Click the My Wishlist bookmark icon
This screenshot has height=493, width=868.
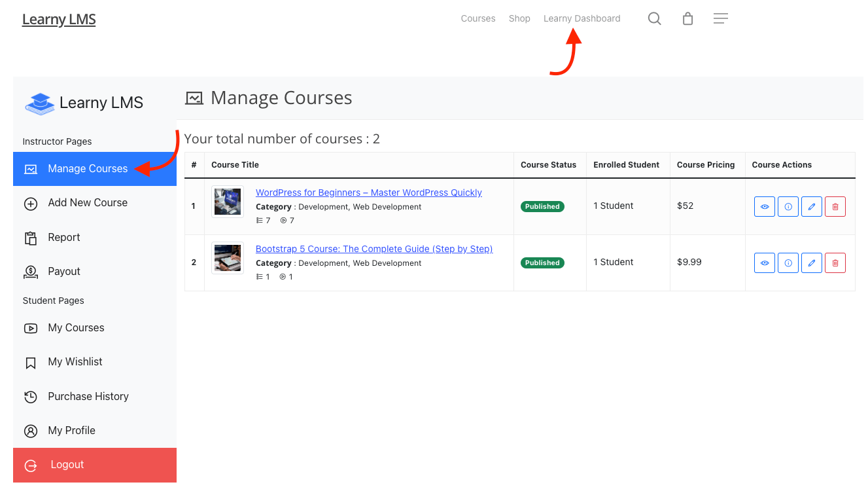pos(31,363)
